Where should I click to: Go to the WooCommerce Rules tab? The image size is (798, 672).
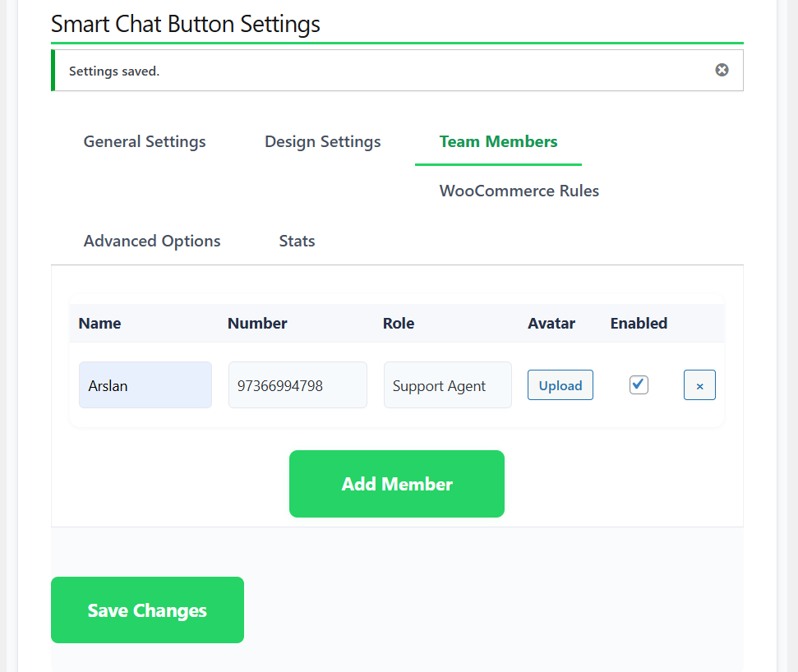point(519,191)
